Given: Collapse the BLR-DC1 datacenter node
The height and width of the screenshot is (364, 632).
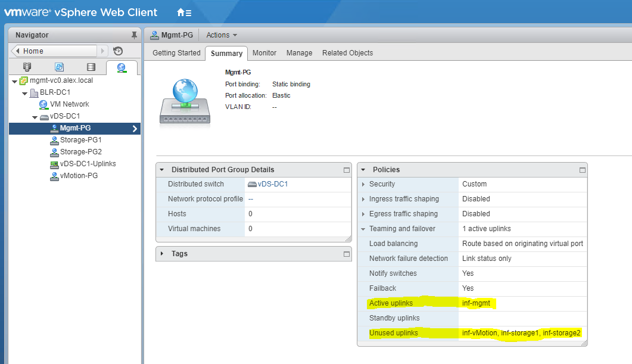Looking at the screenshot, I should pyautogui.click(x=25, y=93).
